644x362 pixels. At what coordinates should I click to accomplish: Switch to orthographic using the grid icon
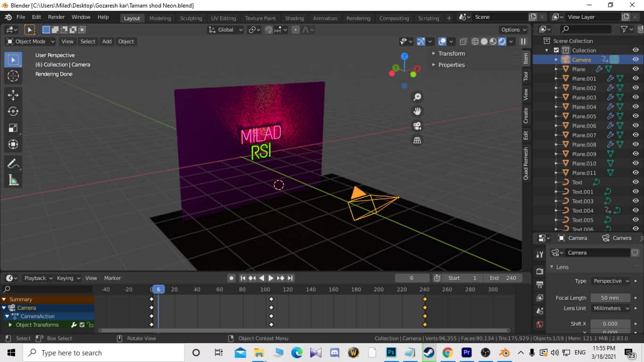tap(417, 140)
